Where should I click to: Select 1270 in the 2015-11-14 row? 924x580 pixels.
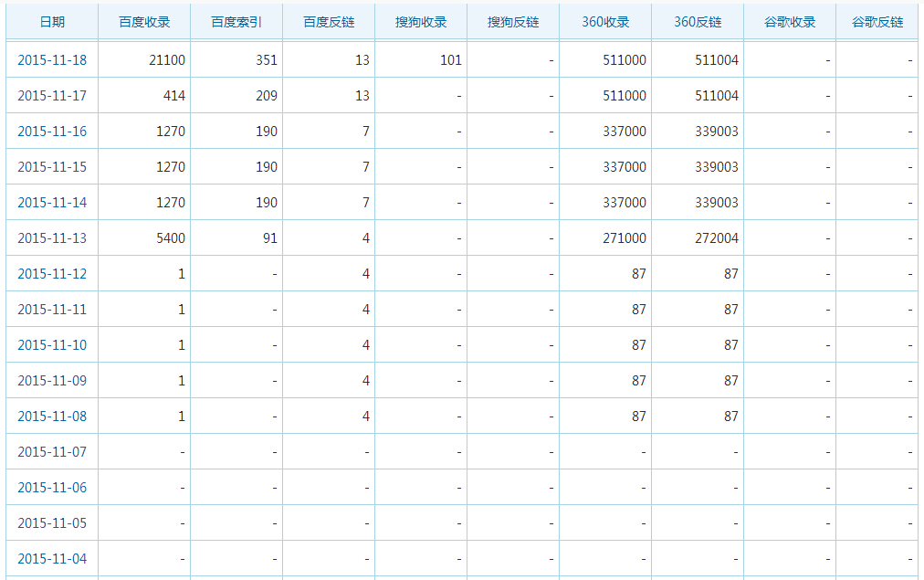coord(171,203)
